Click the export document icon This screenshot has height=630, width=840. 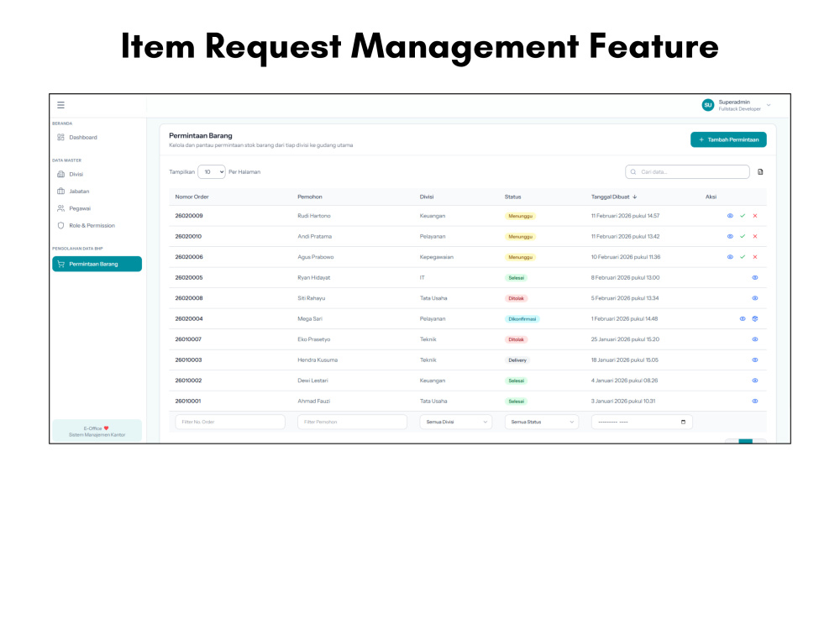[760, 172]
